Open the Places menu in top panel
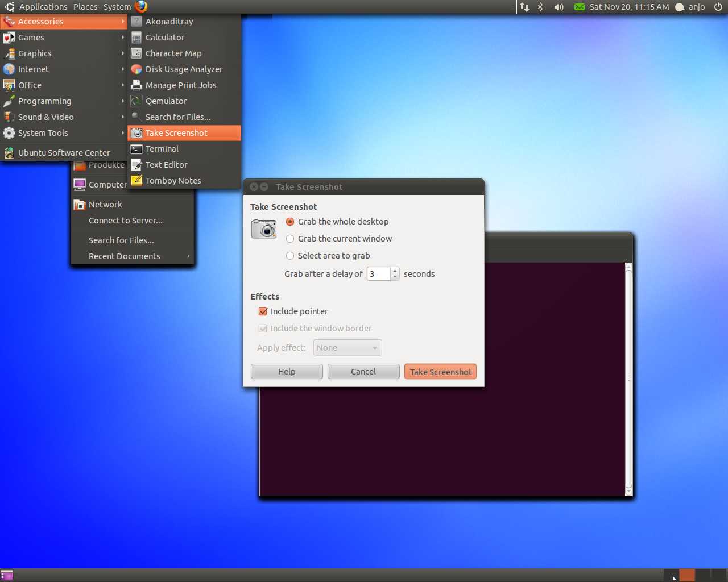 pos(85,7)
